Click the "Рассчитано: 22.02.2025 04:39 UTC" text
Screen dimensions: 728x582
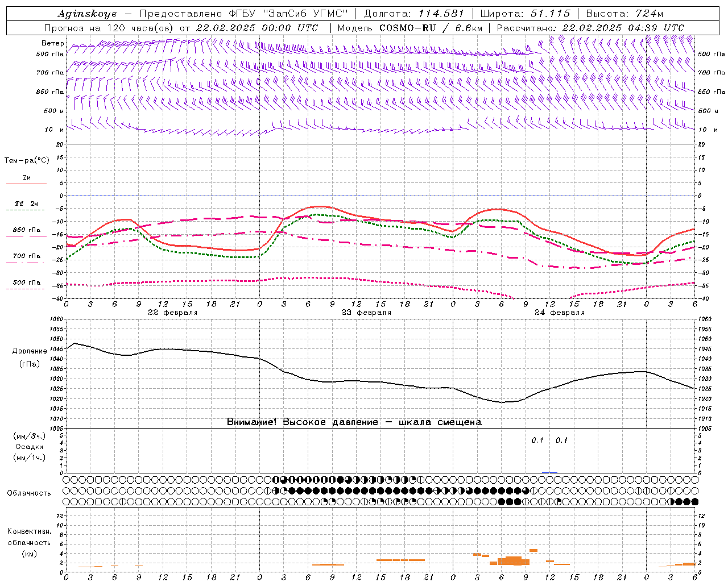click(x=590, y=28)
